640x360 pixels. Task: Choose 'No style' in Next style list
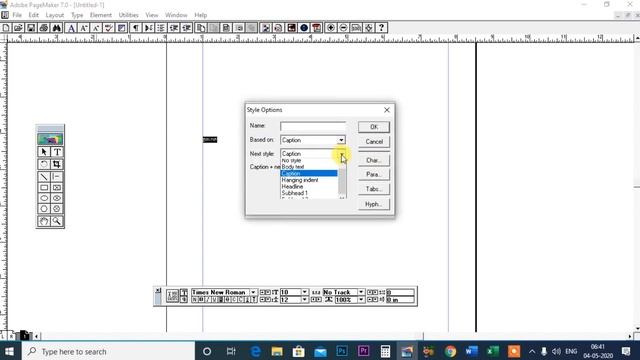pos(309,160)
